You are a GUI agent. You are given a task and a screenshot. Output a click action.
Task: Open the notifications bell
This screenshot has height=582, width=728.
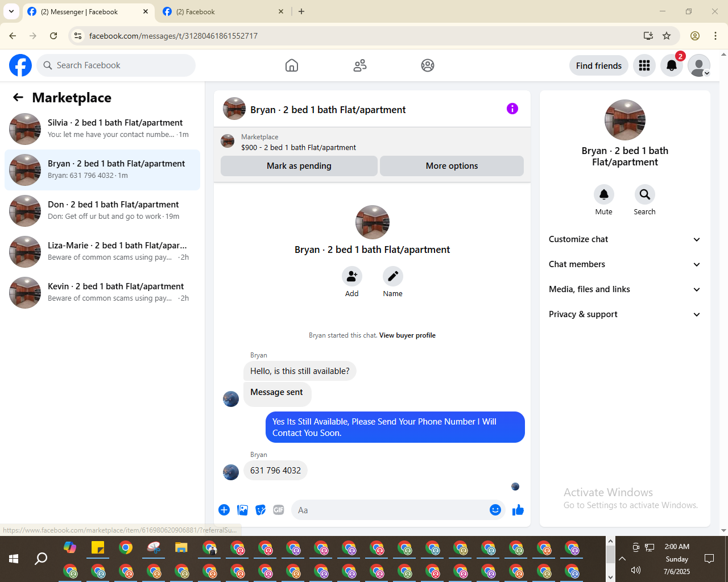(x=672, y=66)
